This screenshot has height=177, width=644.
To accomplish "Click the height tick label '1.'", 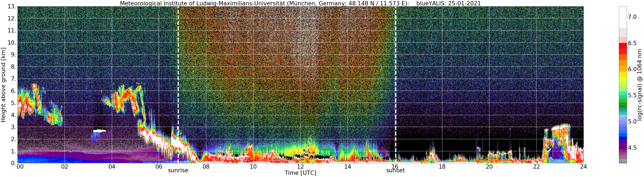I will click(x=14, y=151).
